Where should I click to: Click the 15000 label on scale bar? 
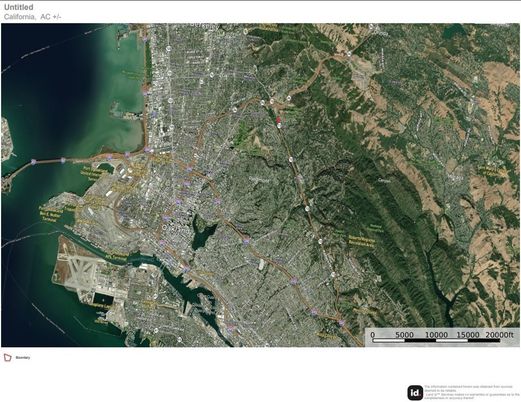[x=468, y=335]
